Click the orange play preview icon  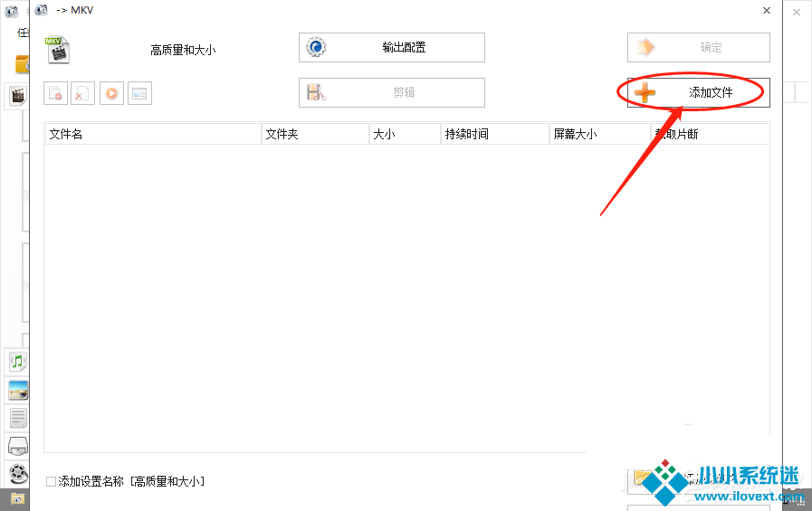point(111,93)
